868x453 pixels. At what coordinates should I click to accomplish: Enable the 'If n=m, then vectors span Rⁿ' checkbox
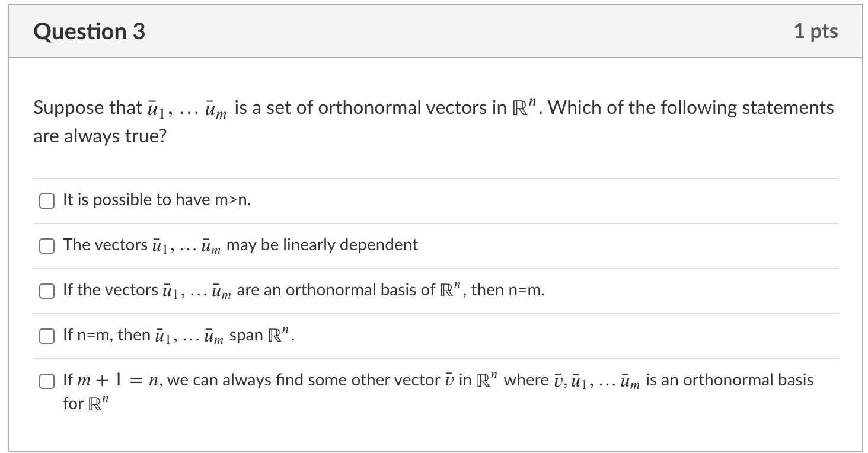click(x=46, y=336)
